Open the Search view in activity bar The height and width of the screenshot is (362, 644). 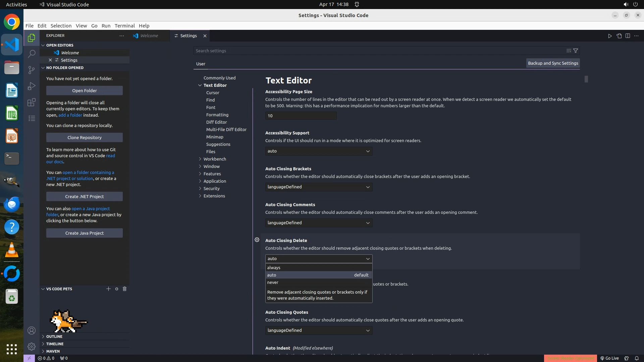click(32, 54)
